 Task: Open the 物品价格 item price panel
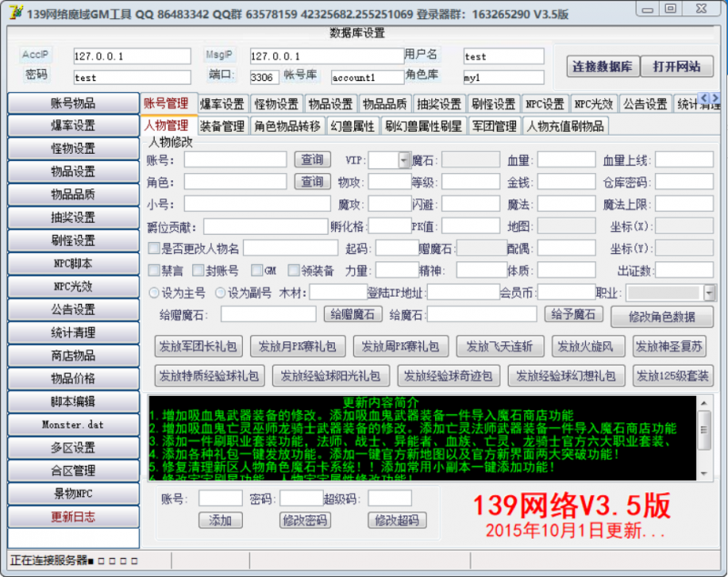(x=68, y=379)
